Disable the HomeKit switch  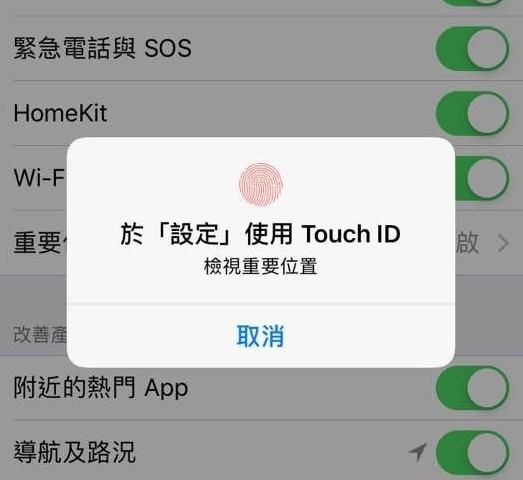[472, 113]
